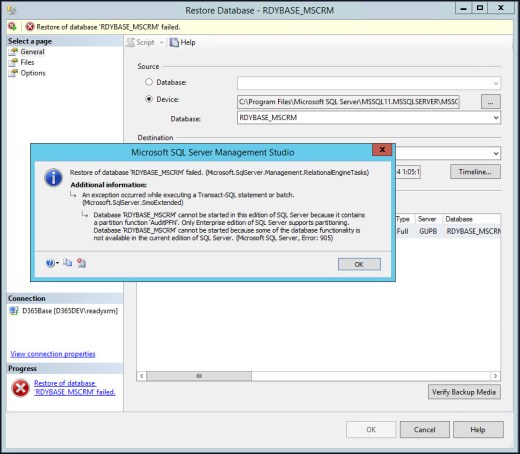This screenshot has height=454, width=520.
Task: Click the Help toolbar icon
Action: click(x=183, y=42)
